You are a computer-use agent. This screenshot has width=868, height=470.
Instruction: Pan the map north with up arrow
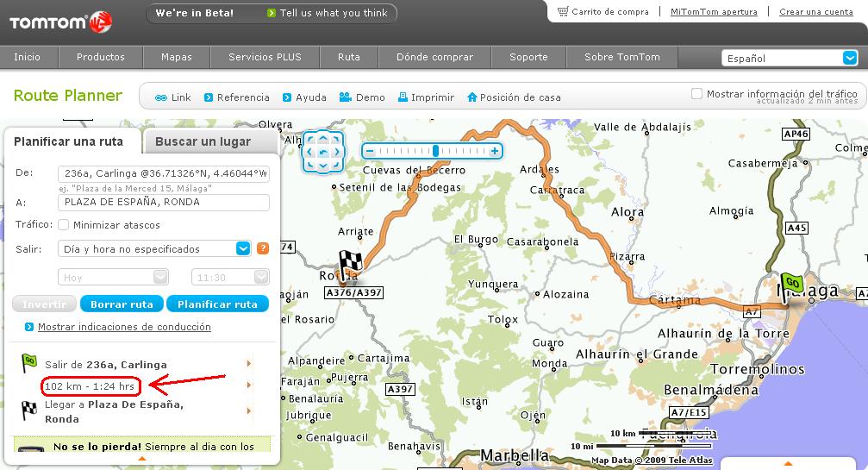point(323,138)
